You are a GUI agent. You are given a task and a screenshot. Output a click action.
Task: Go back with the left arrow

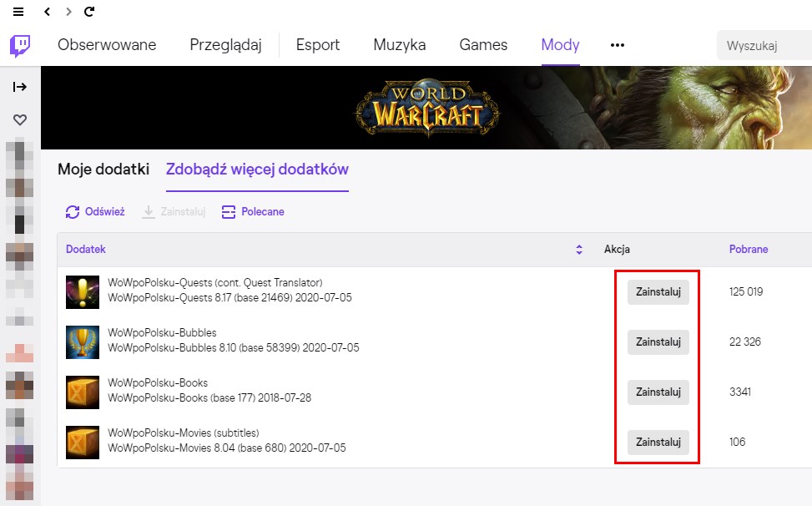coord(47,12)
